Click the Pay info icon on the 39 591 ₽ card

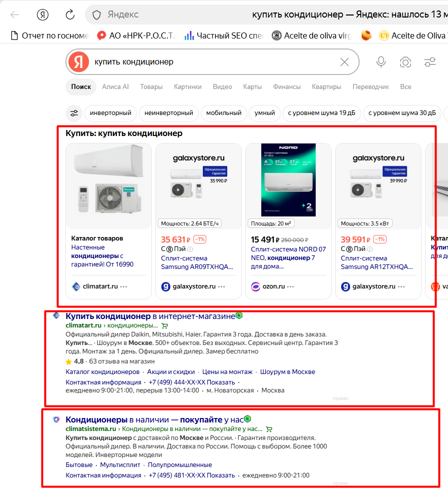(370, 249)
